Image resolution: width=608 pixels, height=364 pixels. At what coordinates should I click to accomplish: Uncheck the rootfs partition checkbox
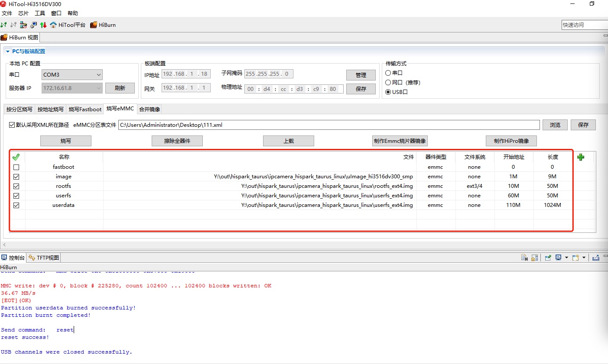(x=16, y=186)
